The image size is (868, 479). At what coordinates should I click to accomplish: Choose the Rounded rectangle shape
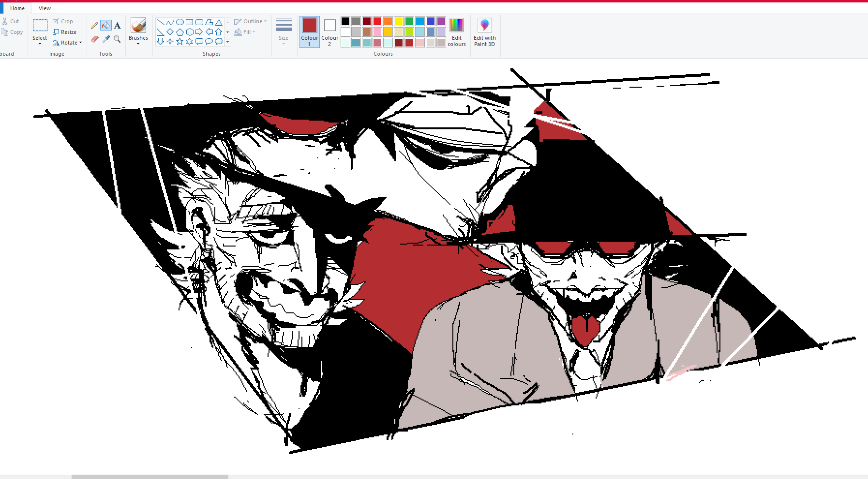coord(199,22)
